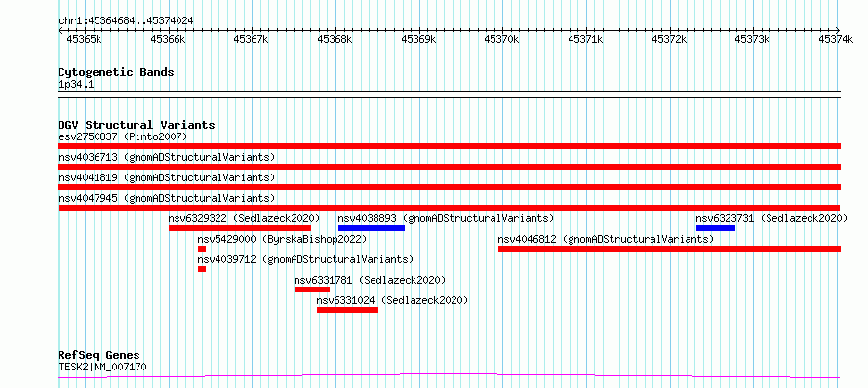Open nsv4046812 gnomAD variant label

(607, 239)
